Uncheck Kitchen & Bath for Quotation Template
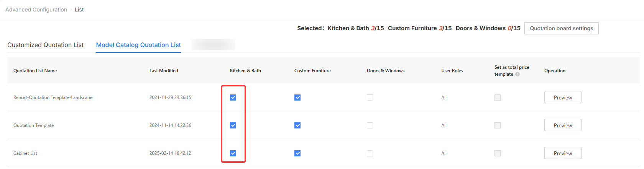The height and width of the screenshot is (169, 644). (x=233, y=125)
